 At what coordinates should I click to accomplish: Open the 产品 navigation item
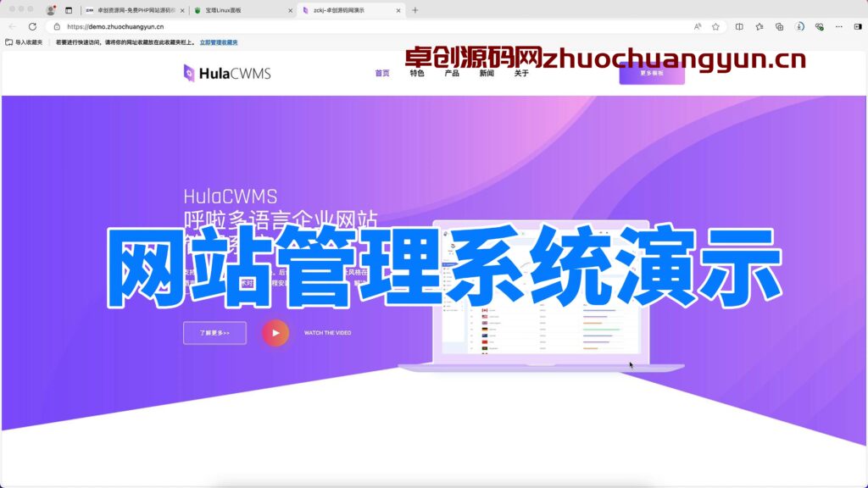tap(452, 73)
